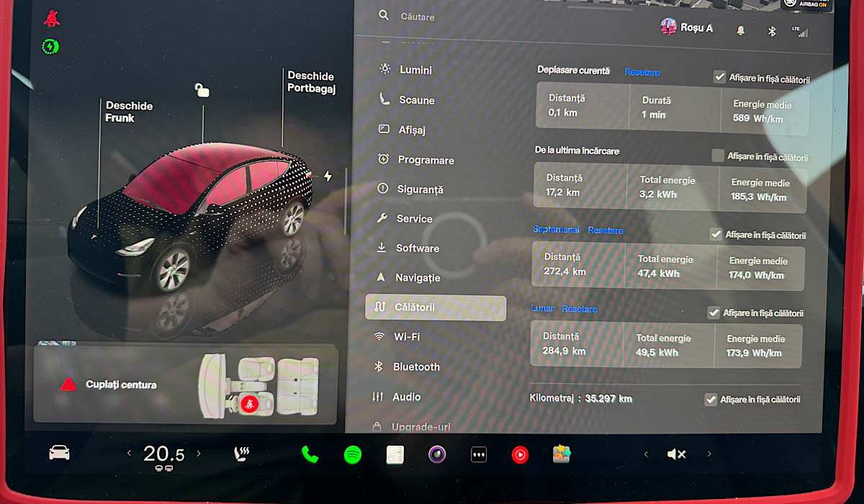Lower temperature with the left arrow beside 20.5

pyautogui.click(x=130, y=454)
